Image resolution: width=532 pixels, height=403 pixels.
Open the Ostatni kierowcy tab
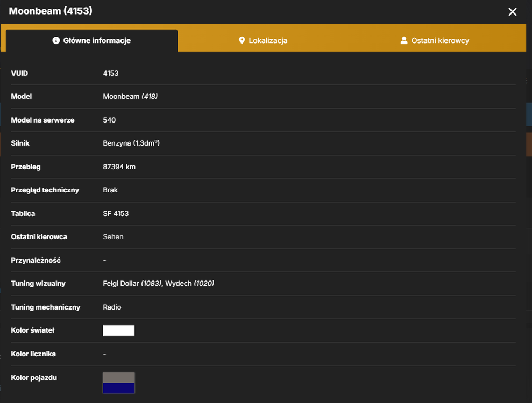(x=435, y=40)
